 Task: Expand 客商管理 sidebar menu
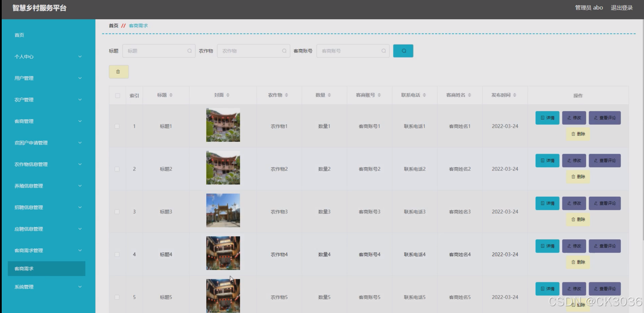pos(48,121)
